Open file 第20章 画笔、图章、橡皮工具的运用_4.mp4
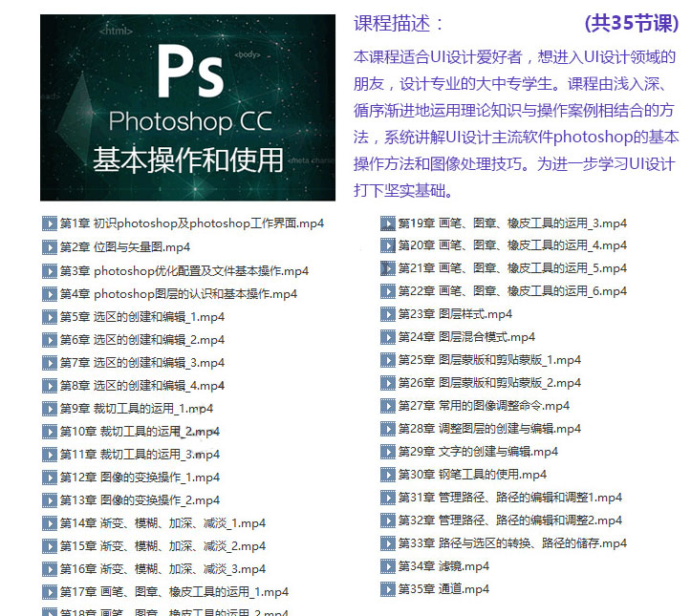The image size is (691, 616). pyautogui.click(x=512, y=245)
